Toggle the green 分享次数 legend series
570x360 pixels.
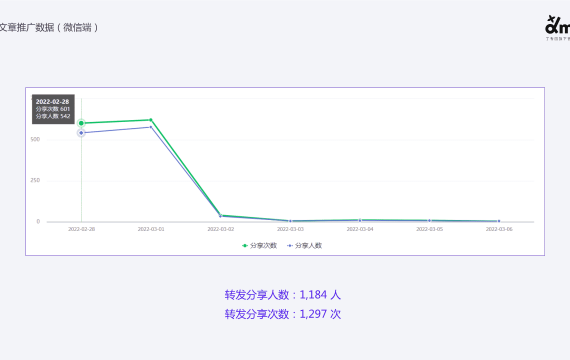click(x=260, y=246)
